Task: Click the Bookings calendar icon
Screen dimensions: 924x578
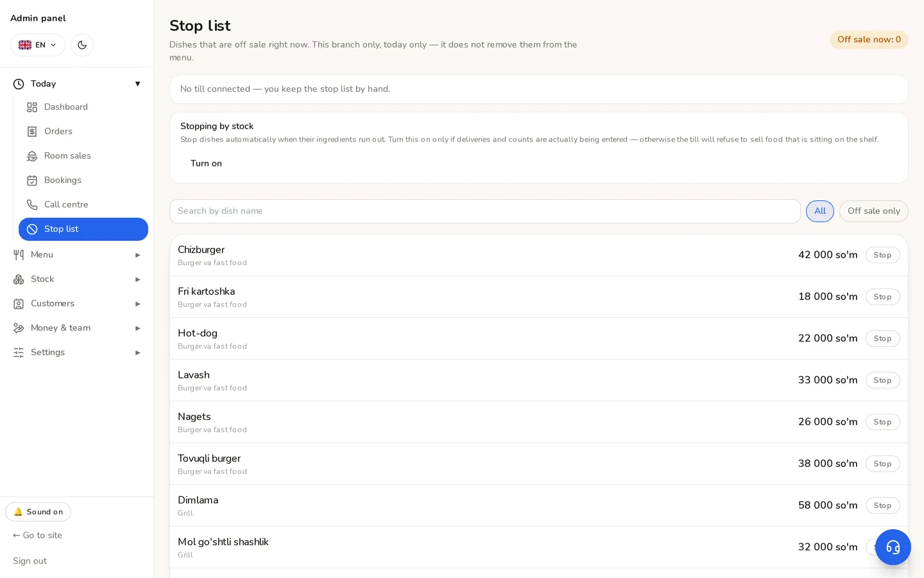Action: 32,180
